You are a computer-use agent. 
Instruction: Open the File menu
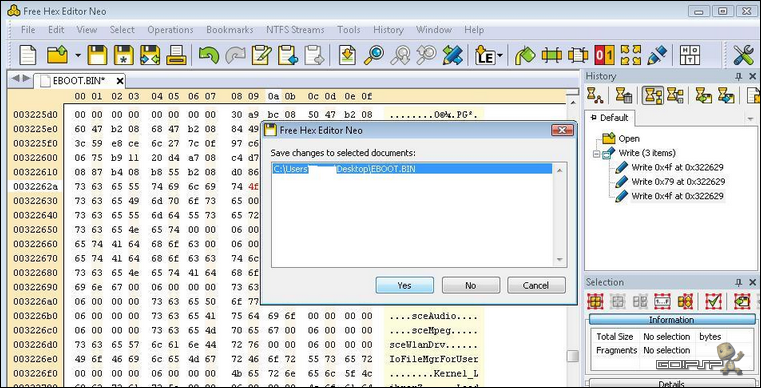[28, 30]
